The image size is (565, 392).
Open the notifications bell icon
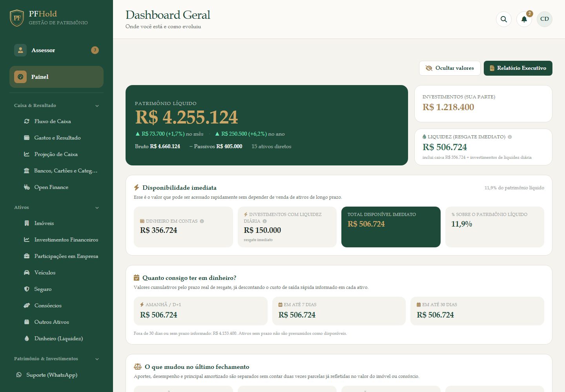[x=524, y=19]
